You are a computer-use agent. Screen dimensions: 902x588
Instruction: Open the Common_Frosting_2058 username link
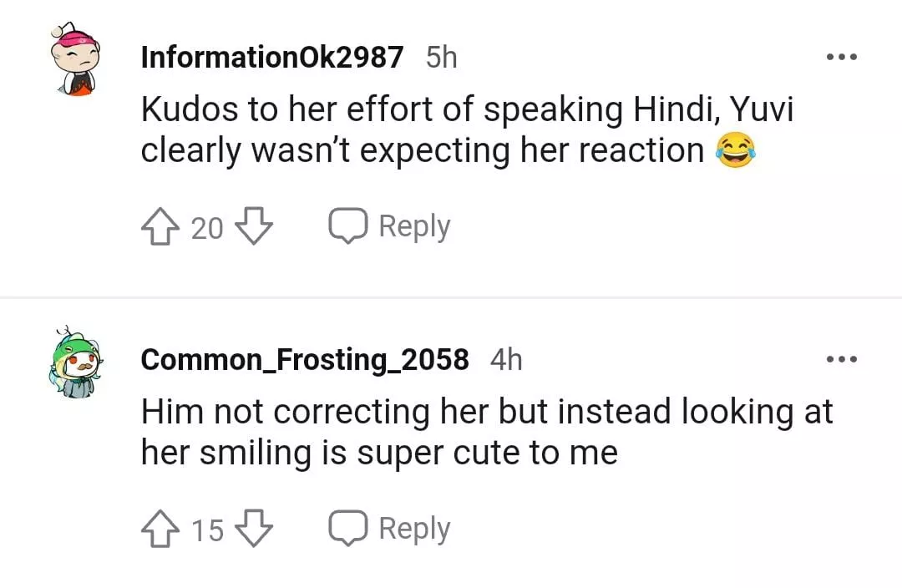click(x=305, y=359)
